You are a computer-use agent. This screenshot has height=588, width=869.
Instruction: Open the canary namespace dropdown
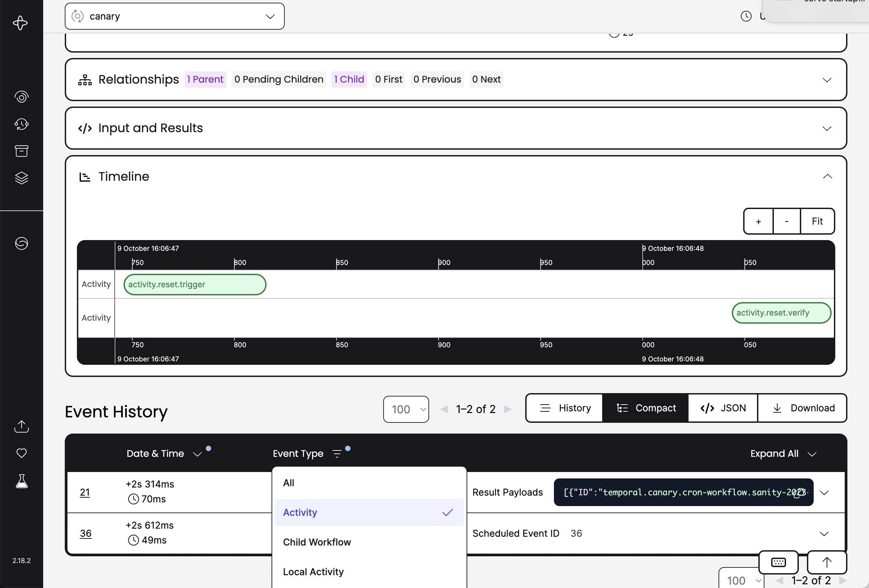click(x=174, y=17)
